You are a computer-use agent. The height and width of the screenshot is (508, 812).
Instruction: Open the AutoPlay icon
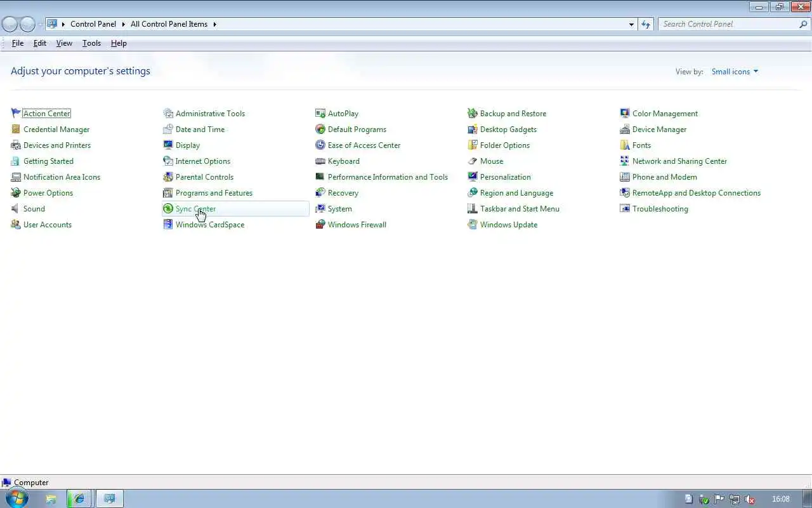pyautogui.click(x=320, y=113)
